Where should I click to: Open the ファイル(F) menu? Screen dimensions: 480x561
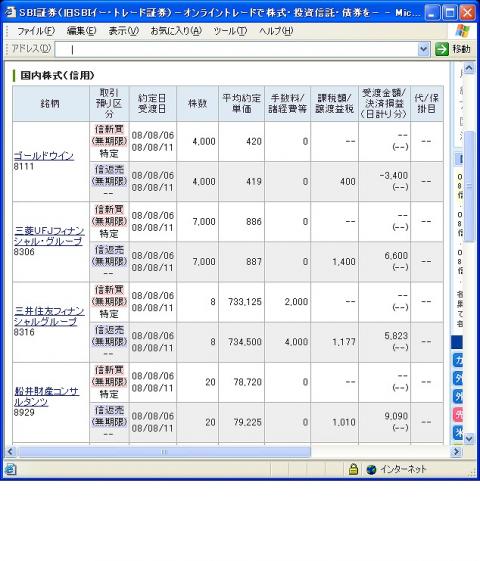[x=36, y=31]
